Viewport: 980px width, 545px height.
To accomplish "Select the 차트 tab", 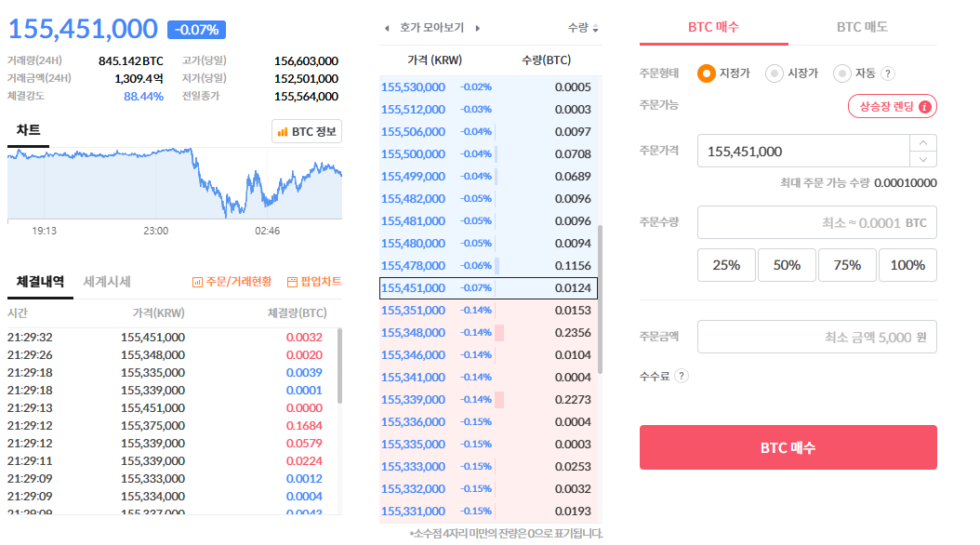I will click(28, 130).
